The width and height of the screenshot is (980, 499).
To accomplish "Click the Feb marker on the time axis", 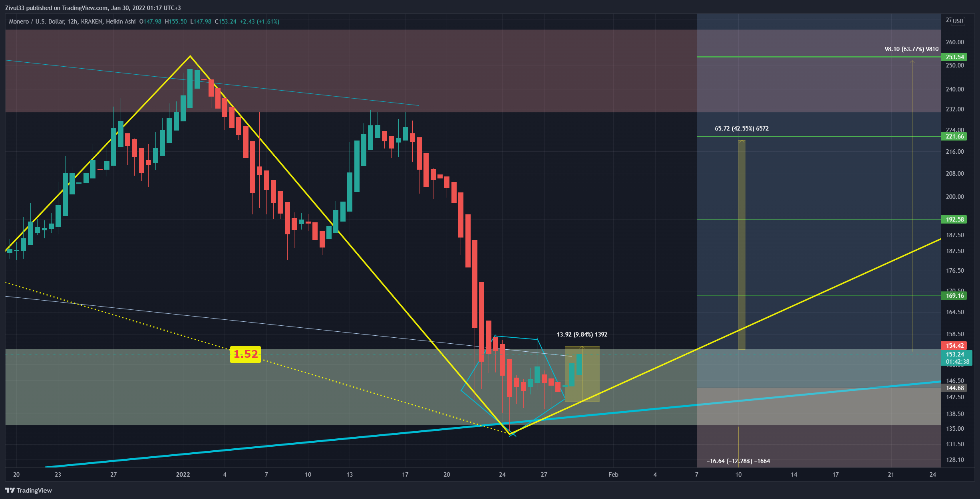I will pos(613,475).
